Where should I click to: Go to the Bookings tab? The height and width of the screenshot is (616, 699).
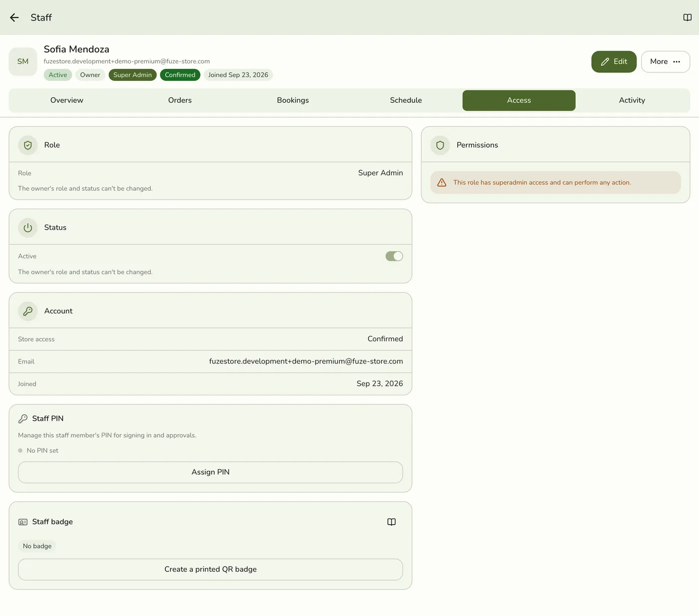point(293,100)
